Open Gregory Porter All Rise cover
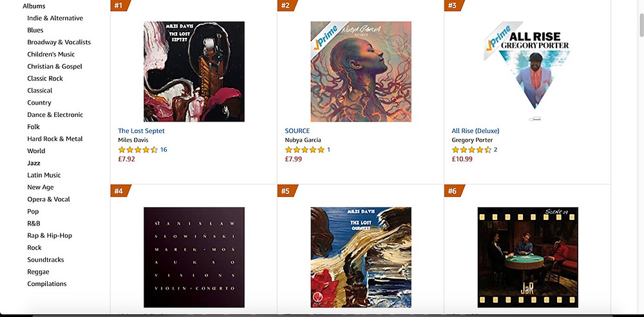 [x=528, y=71]
